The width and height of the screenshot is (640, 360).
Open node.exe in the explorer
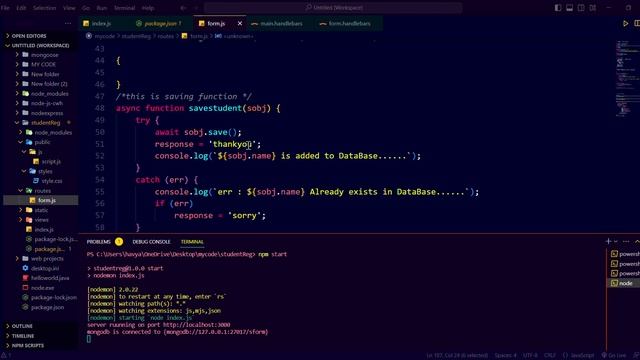click(x=42, y=288)
